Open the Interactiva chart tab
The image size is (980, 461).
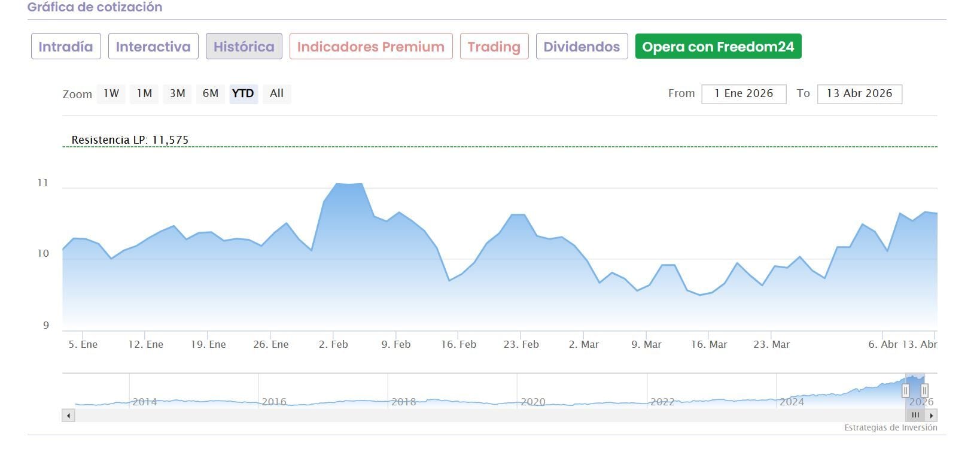tap(153, 47)
